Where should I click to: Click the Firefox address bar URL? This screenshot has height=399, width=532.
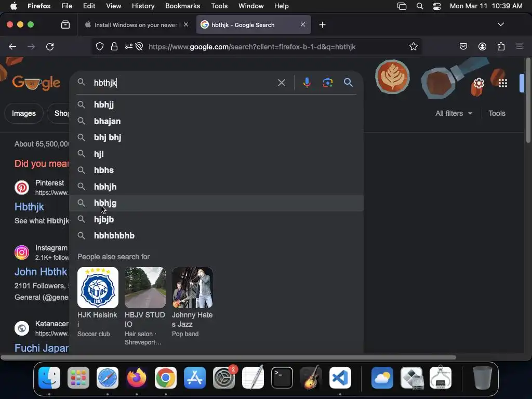click(x=252, y=47)
